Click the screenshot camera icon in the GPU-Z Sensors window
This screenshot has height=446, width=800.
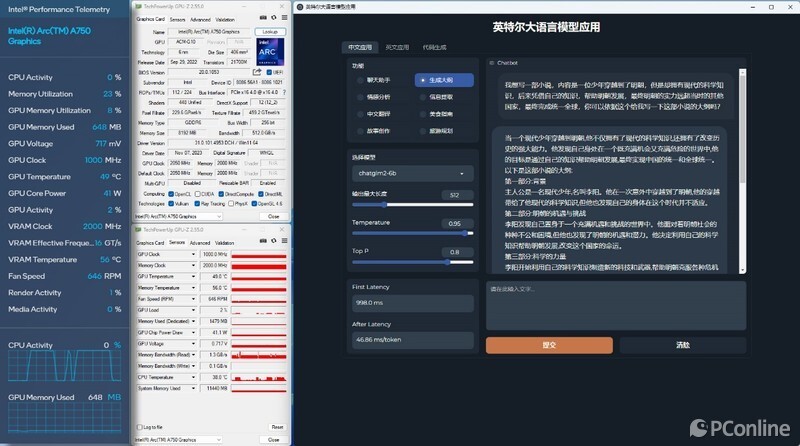(x=263, y=241)
